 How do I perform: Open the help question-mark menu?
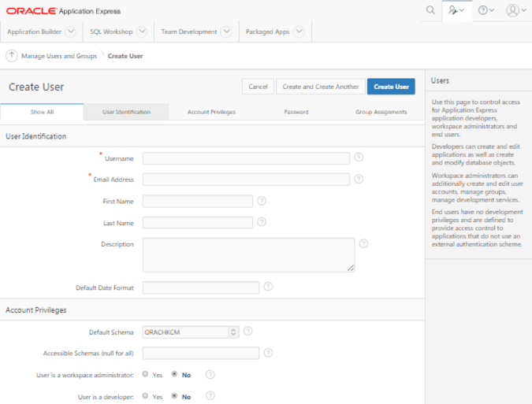tap(485, 10)
